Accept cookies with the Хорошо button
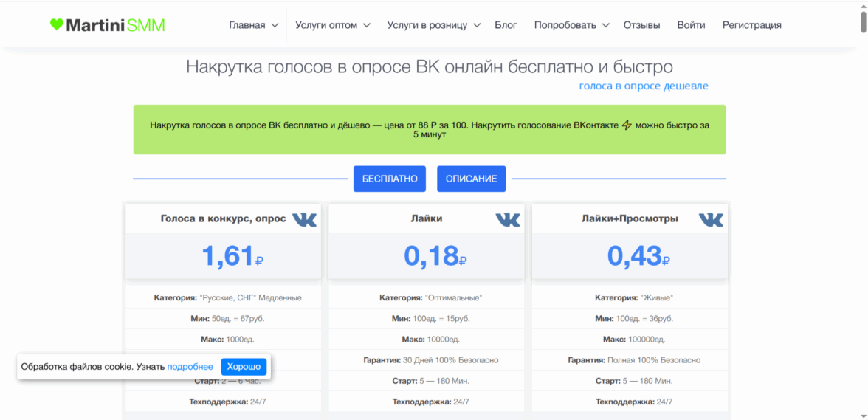The height and width of the screenshot is (420, 868). point(244,367)
